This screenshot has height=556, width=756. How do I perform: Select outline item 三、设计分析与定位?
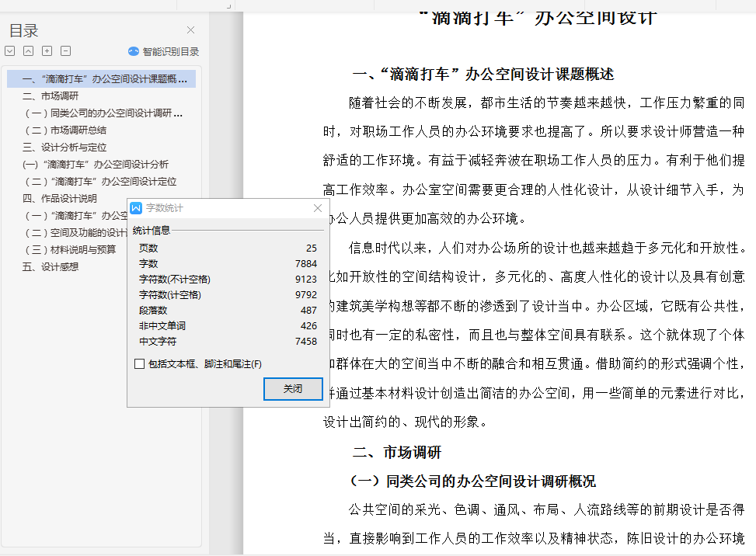click(64, 148)
